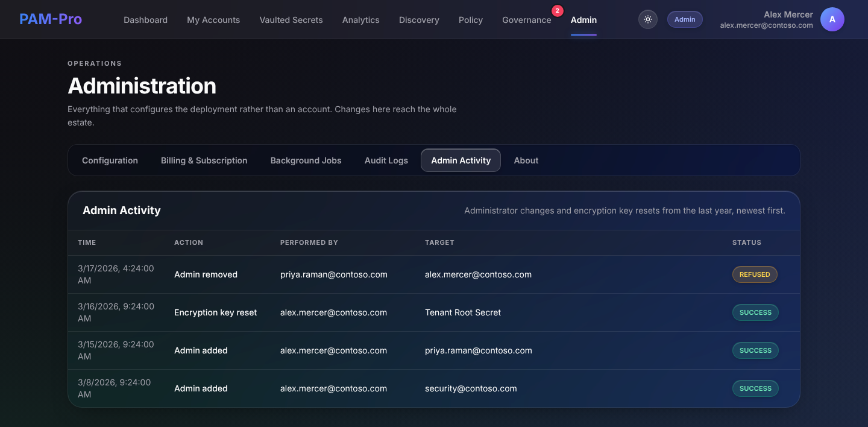Click the red Governance notification badge
868x427 pixels.
(x=558, y=11)
